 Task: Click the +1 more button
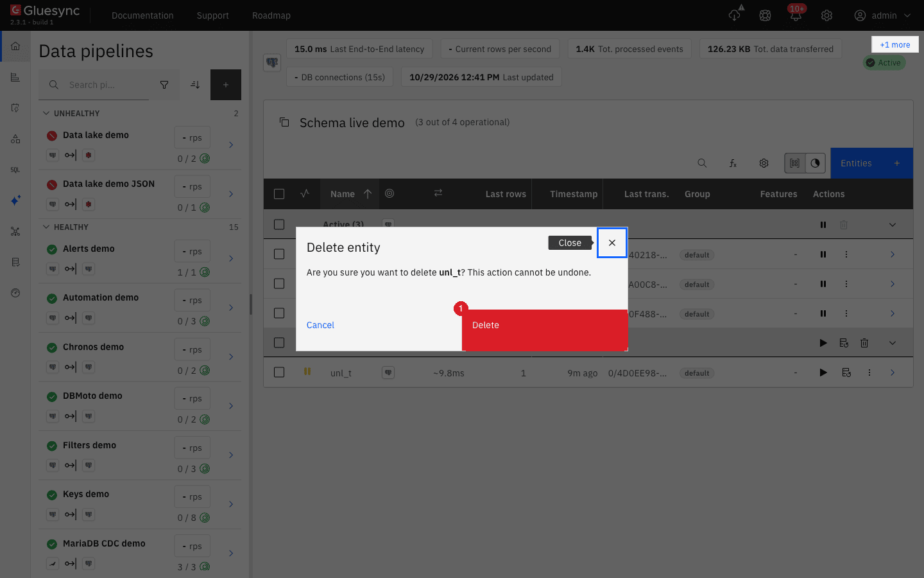click(895, 44)
